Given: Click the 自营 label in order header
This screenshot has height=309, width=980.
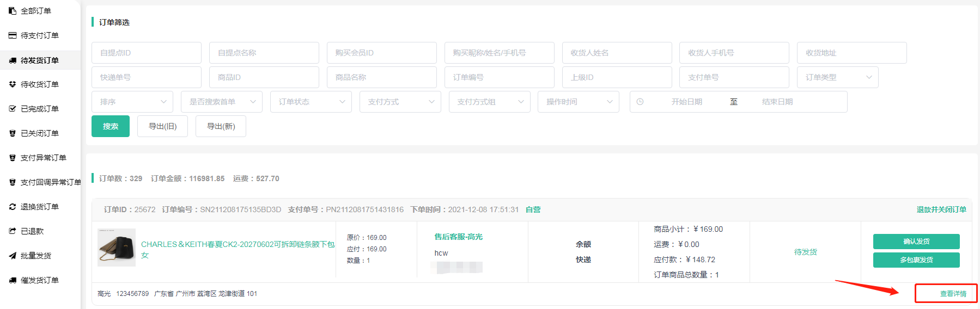Looking at the screenshot, I should [533, 209].
